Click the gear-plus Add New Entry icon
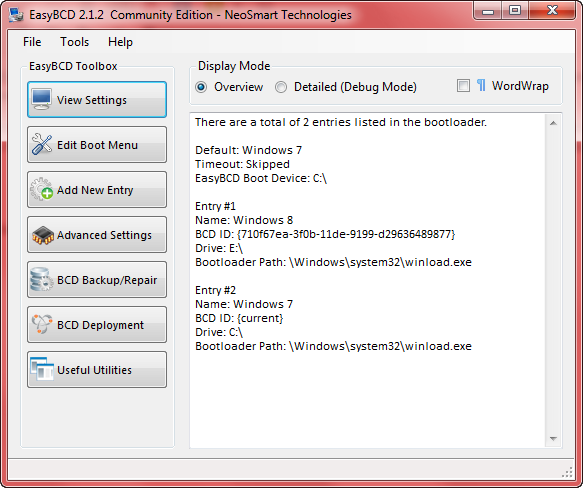 pyautogui.click(x=42, y=189)
